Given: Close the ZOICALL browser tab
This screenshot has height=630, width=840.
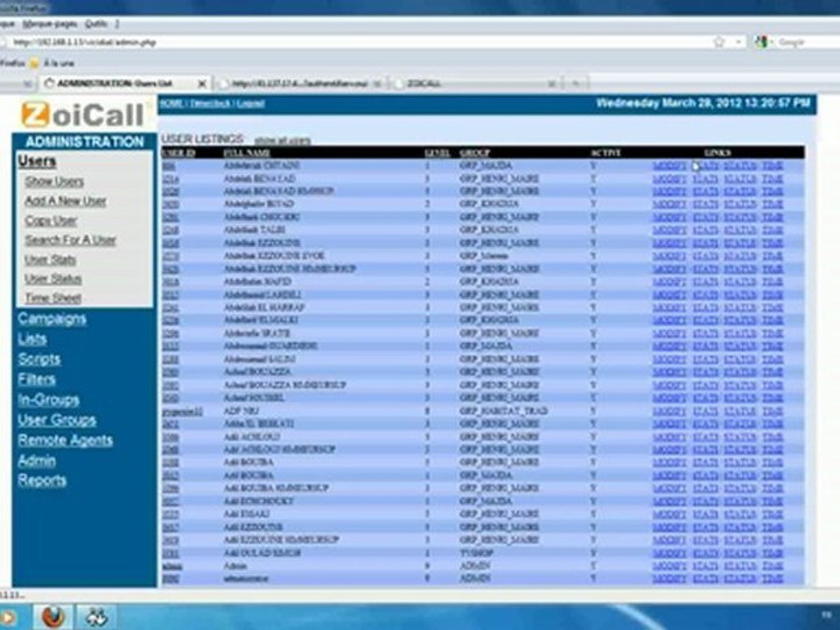Looking at the screenshot, I should click(551, 84).
